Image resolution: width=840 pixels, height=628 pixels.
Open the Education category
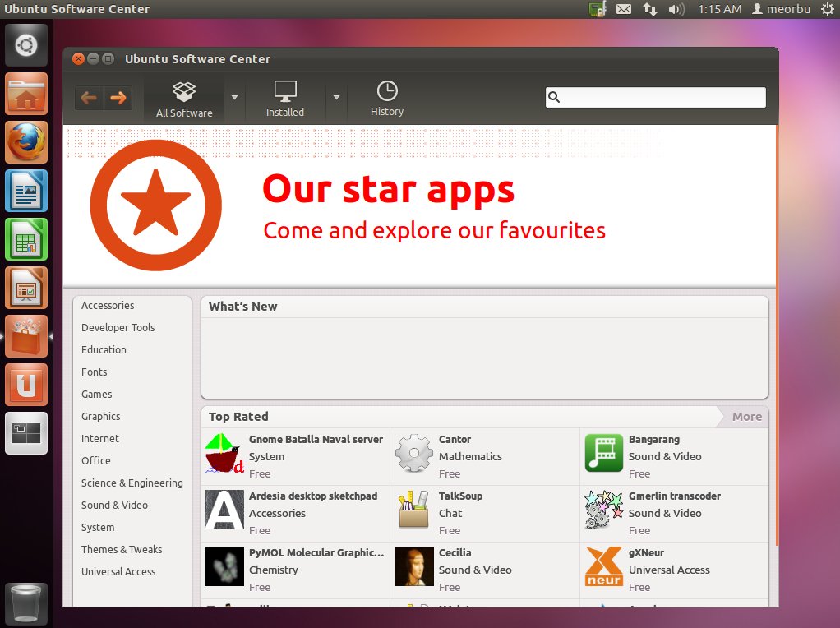click(104, 350)
